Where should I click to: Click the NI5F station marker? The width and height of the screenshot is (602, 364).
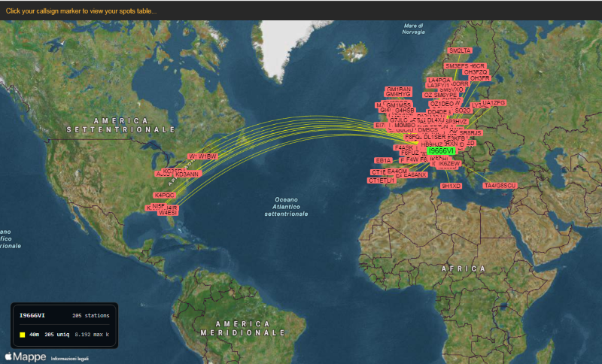coord(159,206)
